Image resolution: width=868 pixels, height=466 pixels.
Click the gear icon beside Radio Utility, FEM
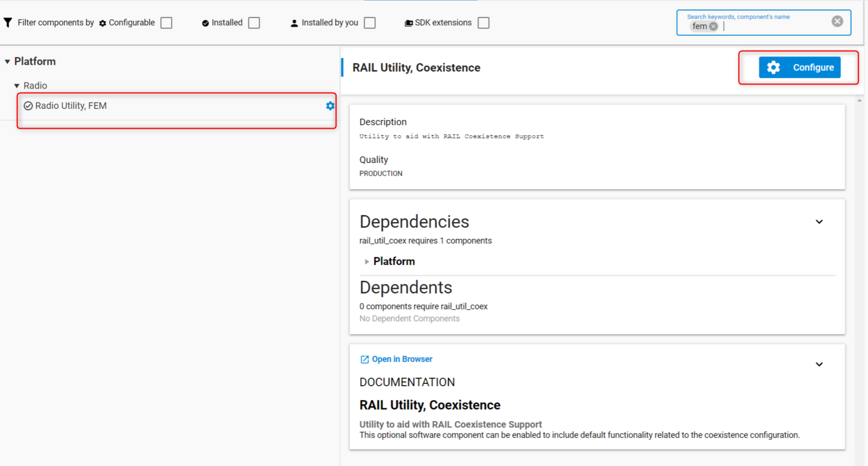(x=330, y=106)
